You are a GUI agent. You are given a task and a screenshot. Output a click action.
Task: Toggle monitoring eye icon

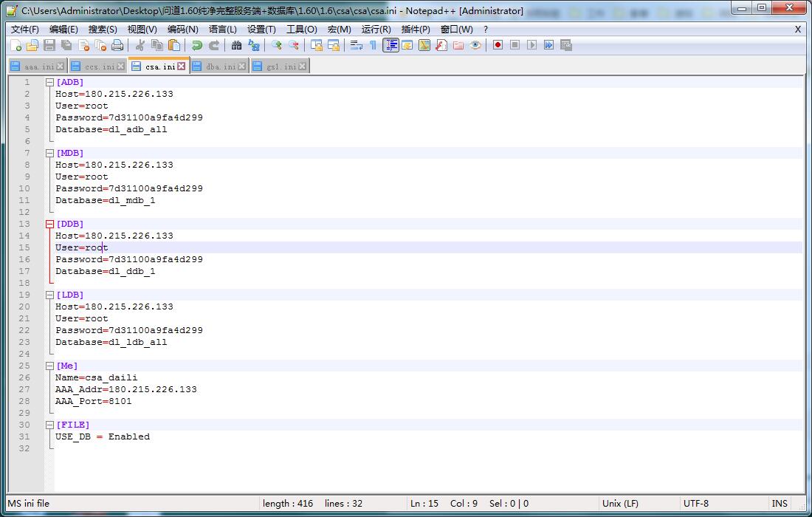(x=475, y=46)
